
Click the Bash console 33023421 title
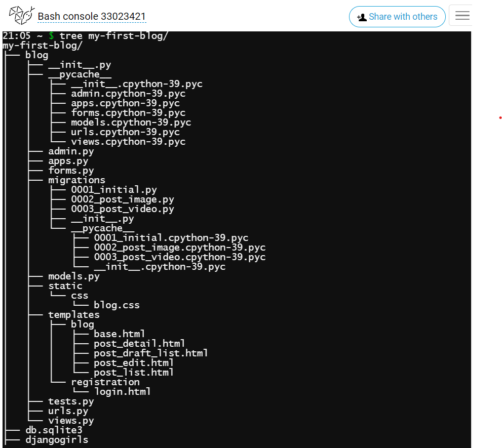(92, 16)
